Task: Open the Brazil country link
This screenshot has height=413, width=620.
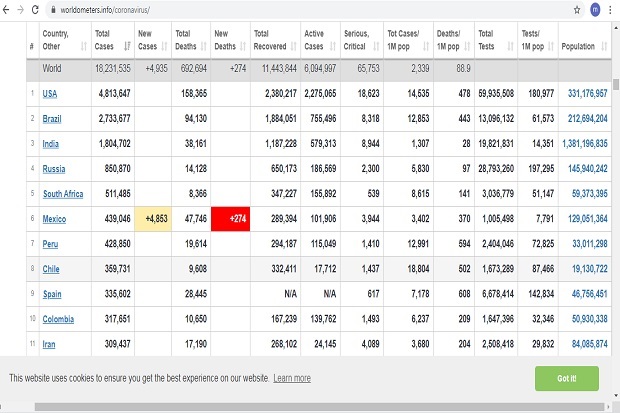Action: pyautogui.click(x=52, y=119)
